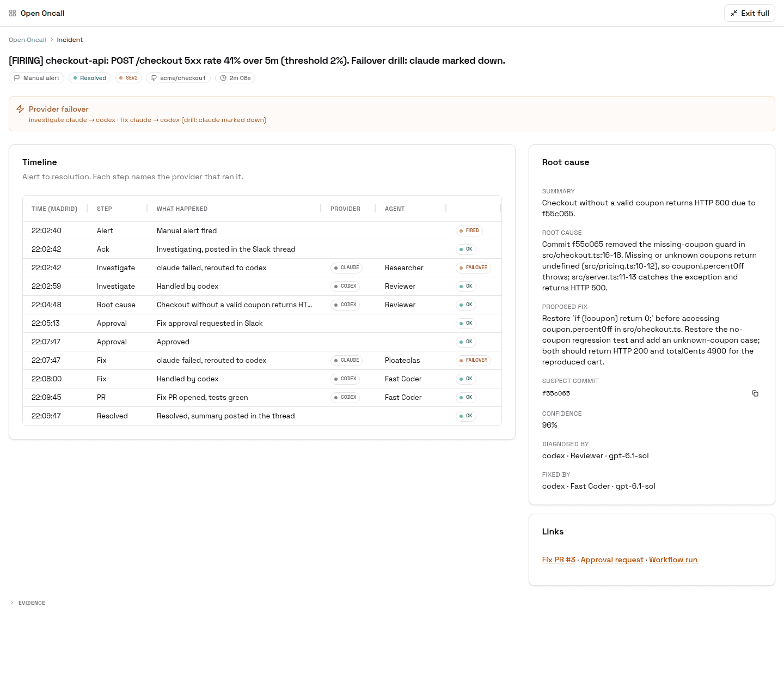The height and width of the screenshot is (681, 784).
Task: Click the flag icon on Manual alert
Action: click(x=17, y=78)
